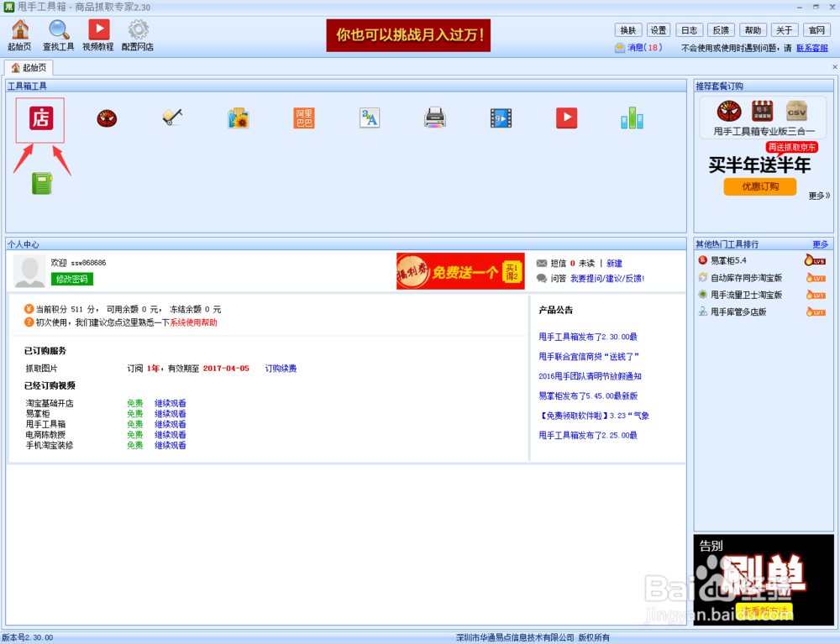This screenshot has height=644, width=840.
Task: Click the 修改密码 button
Action: coord(72,279)
